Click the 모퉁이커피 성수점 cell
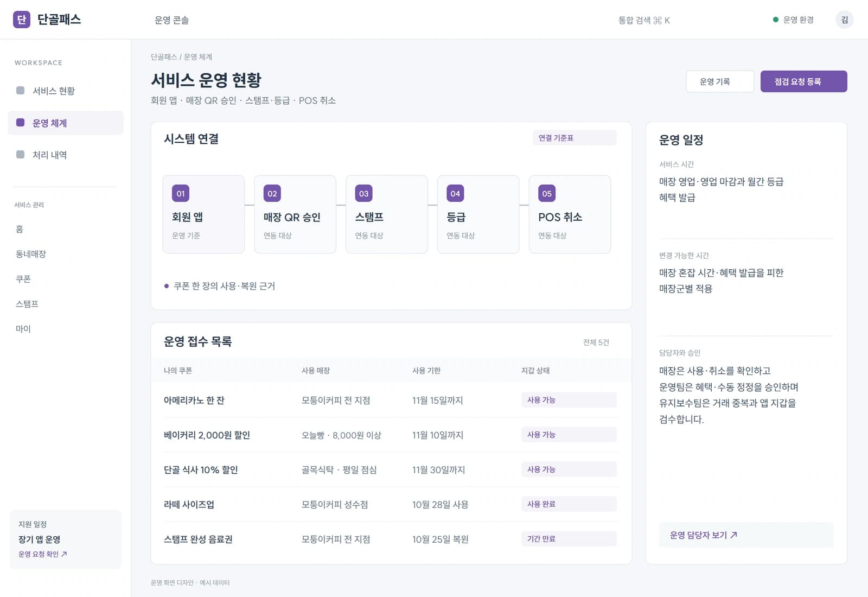Screen dimensions: 868x597 pyautogui.click(x=335, y=505)
